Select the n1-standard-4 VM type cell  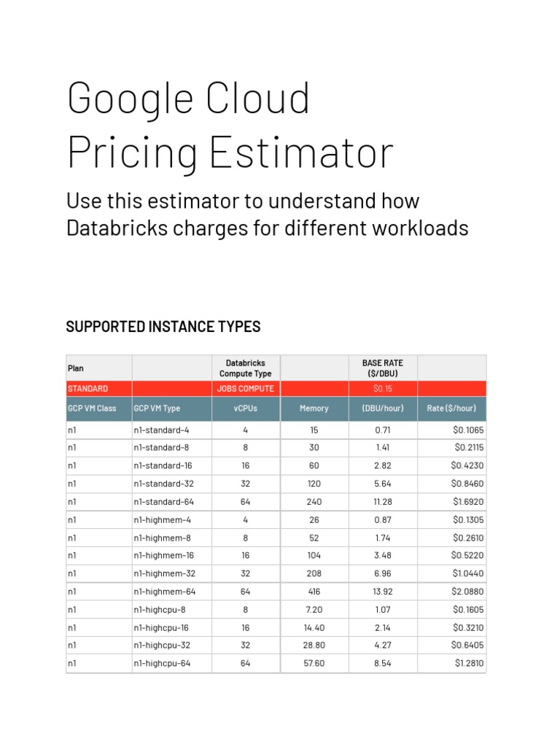(x=161, y=430)
